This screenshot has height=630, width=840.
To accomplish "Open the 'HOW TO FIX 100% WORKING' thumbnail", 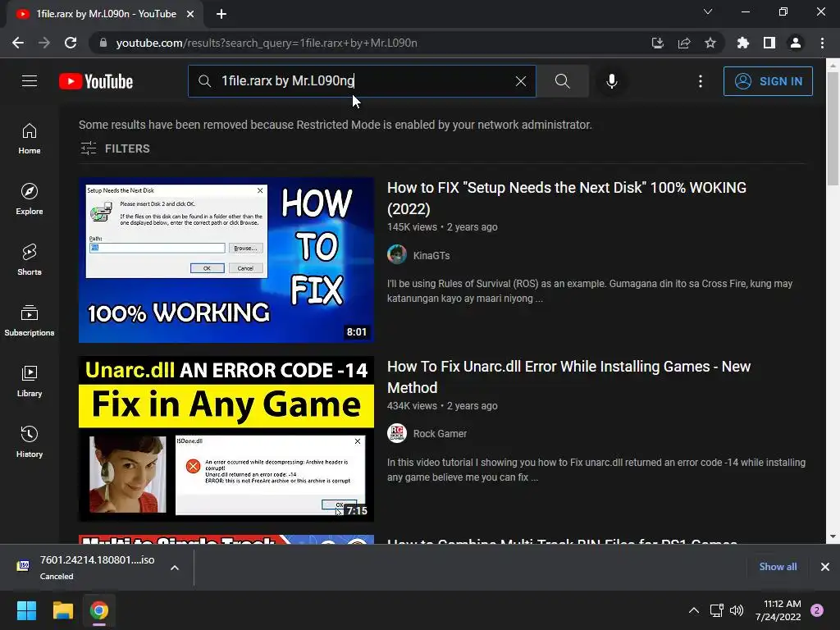I will click(226, 260).
